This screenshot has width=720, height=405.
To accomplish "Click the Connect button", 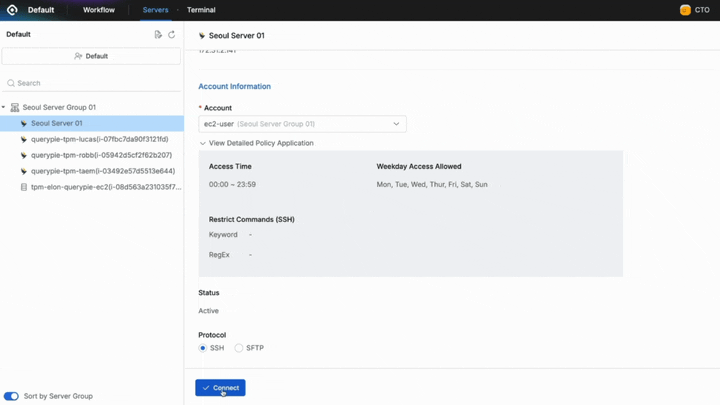I will (220, 388).
